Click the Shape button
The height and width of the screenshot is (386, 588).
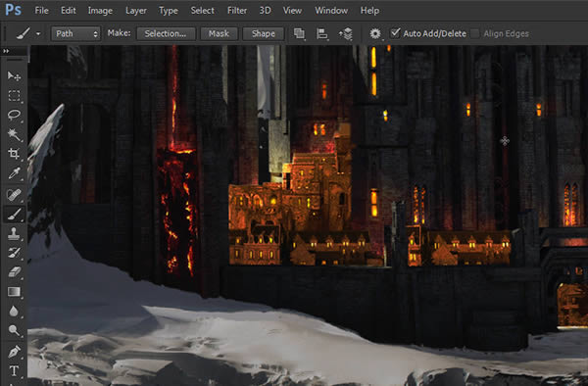tap(264, 33)
